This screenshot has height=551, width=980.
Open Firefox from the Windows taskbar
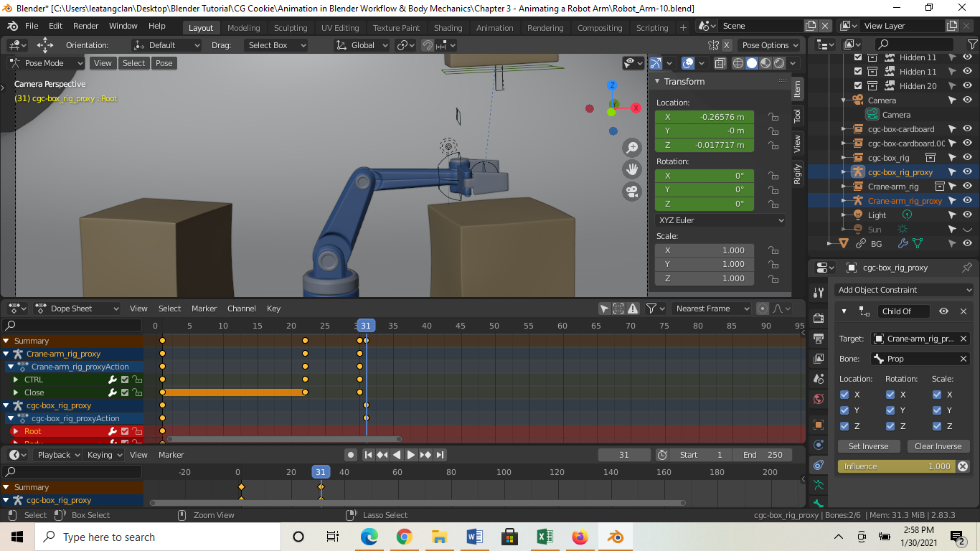580,537
